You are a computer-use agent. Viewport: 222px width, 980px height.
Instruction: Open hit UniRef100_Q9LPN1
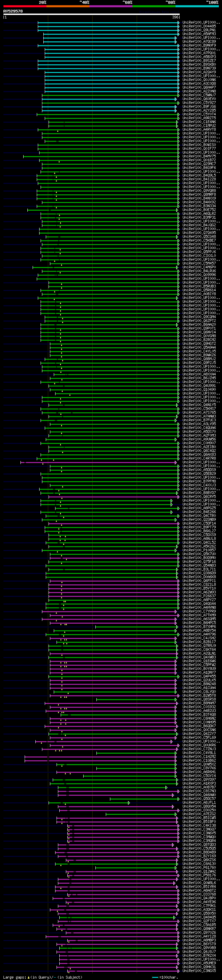[199, 30]
